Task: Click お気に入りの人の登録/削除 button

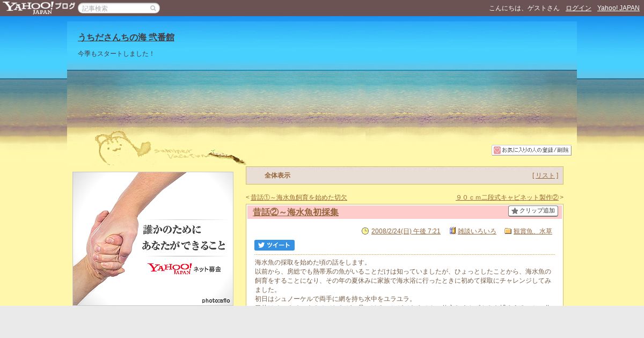Action: point(531,150)
